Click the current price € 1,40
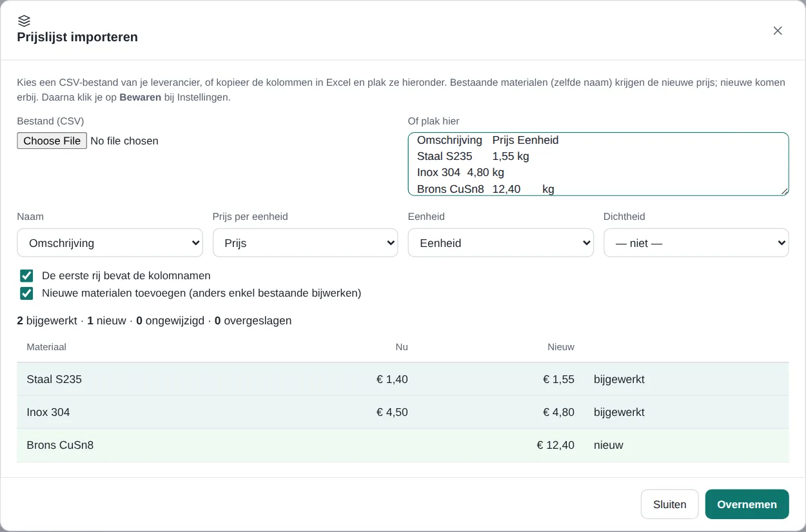 [392, 379]
